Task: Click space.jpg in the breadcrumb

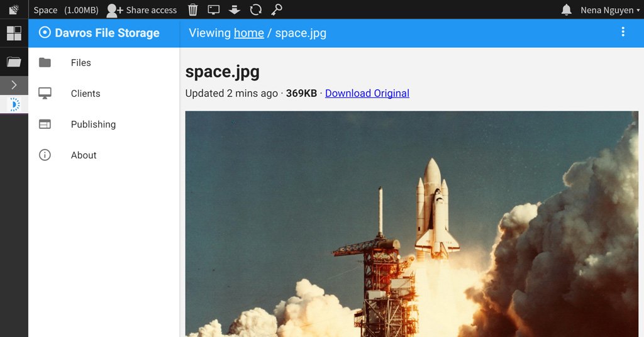Action: [301, 33]
